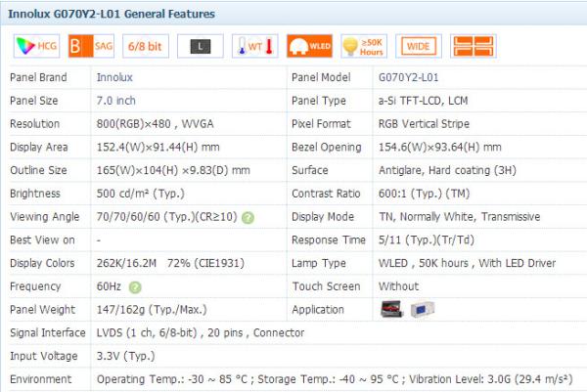Click the Best View on label
Screen dimensions: 587x392
[42, 240]
